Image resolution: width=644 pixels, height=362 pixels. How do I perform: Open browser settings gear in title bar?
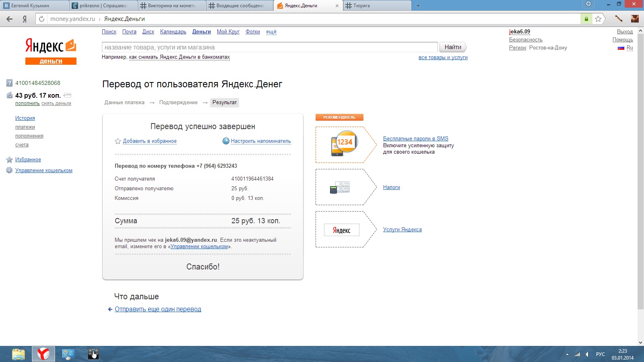coord(588,4)
